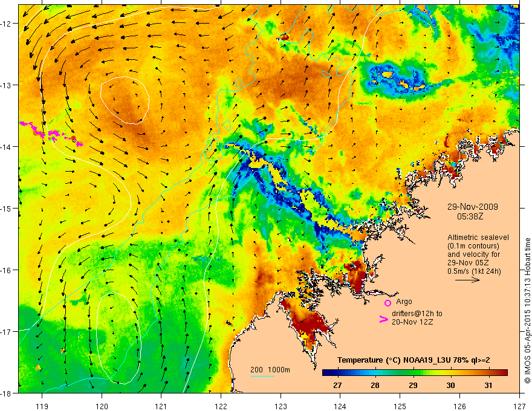
Task: Click the cyan isobath legend line sample
Action: [x=262, y=376]
